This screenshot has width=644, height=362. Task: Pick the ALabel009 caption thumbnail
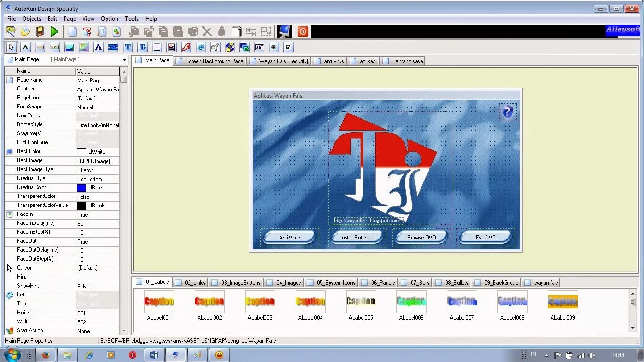(x=562, y=302)
